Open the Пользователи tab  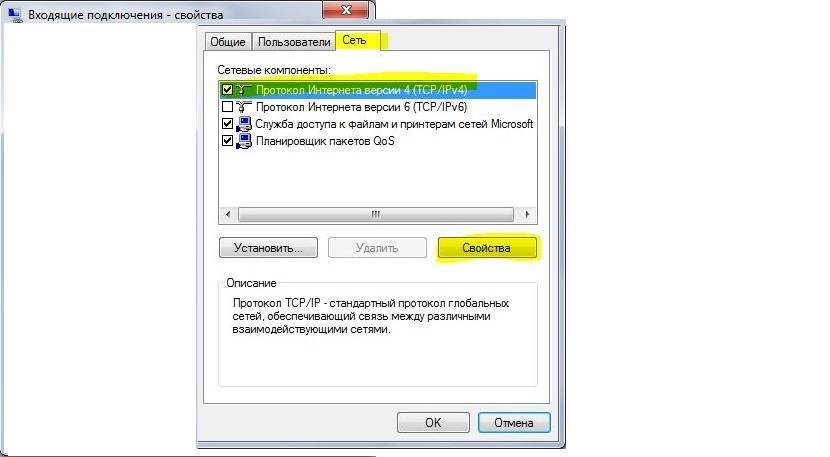[x=294, y=42]
